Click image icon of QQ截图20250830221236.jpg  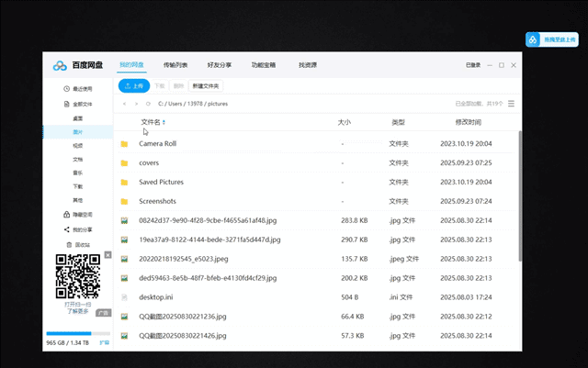click(x=124, y=317)
